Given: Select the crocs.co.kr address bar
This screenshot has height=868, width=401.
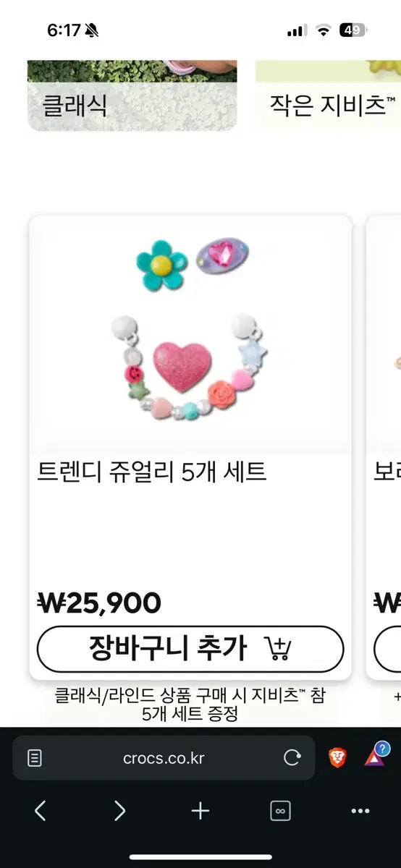Looking at the screenshot, I should click(164, 758).
